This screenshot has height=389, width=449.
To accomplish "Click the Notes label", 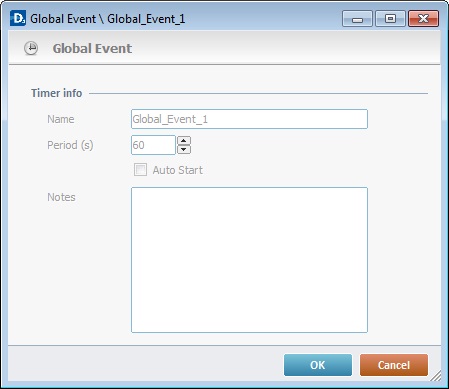I will point(61,197).
